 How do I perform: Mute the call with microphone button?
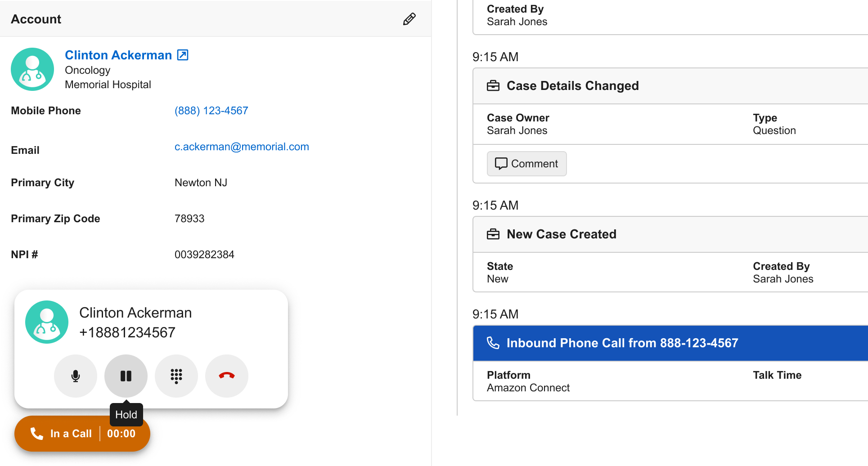(76, 376)
